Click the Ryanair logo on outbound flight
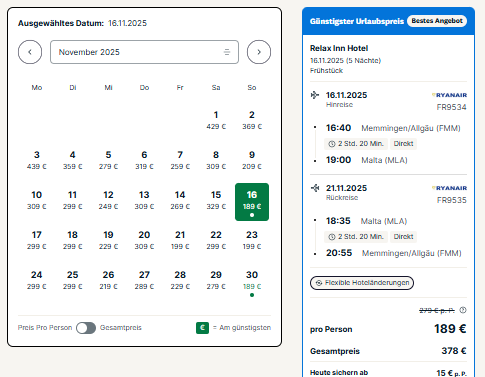 coord(449,95)
